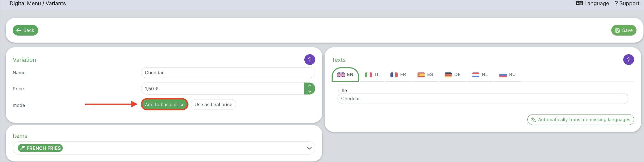This screenshot has height=162, width=644.
Task: Select the DE language tab
Action: (452, 75)
